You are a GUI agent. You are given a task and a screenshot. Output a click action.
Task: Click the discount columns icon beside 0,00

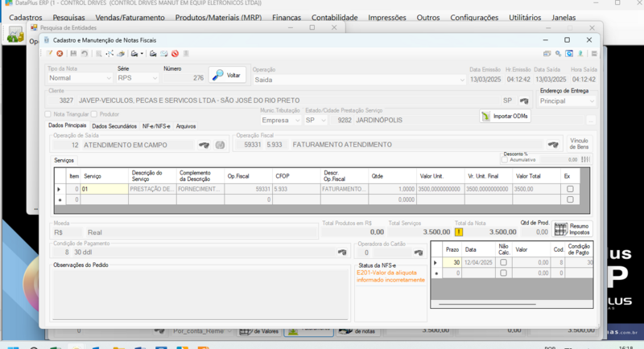[586, 159]
